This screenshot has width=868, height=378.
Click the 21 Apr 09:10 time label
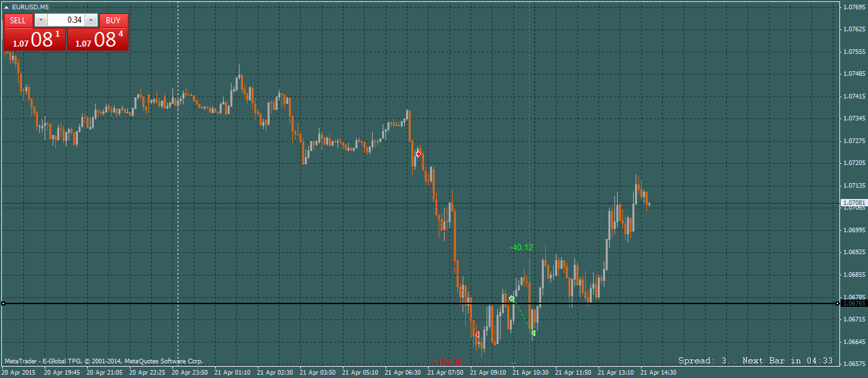[488, 373]
